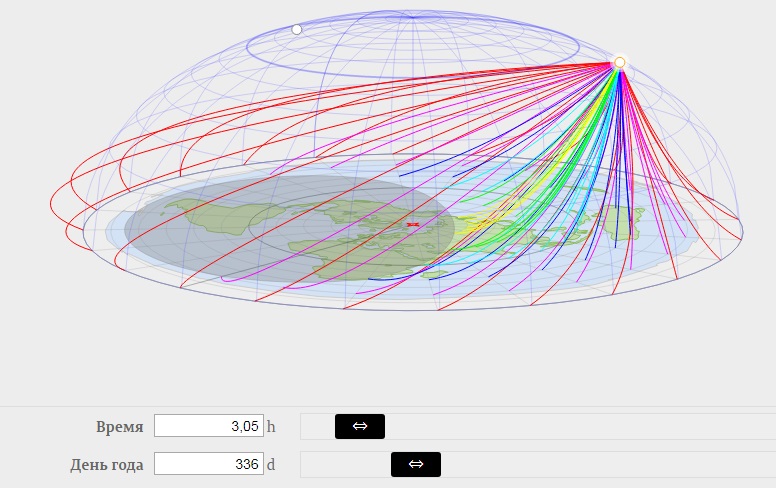Image resolution: width=776 pixels, height=488 pixels.
Task: Click the Время slider track
Action: coord(538,426)
